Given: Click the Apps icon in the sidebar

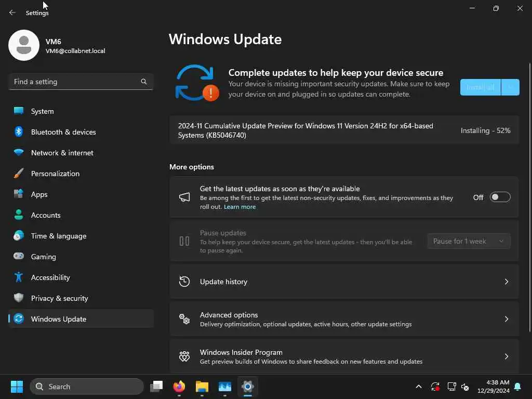Looking at the screenshot, I should tap(19, 194).
